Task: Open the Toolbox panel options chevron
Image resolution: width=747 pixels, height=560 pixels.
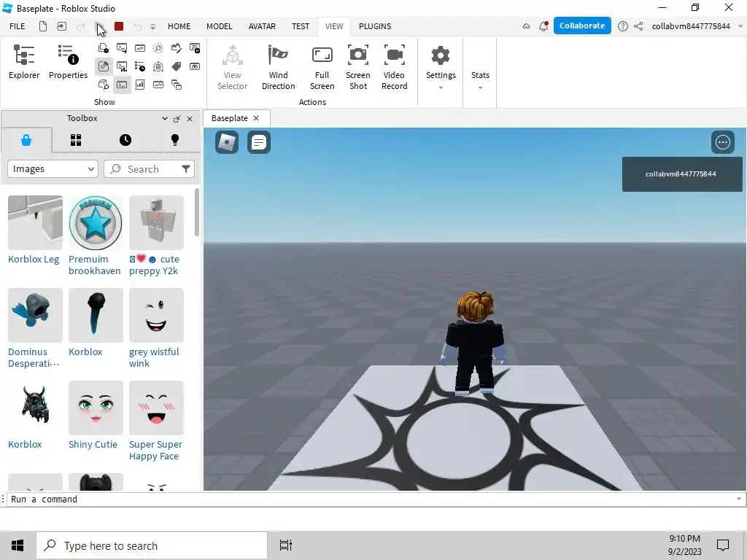Action: [164, 118]
